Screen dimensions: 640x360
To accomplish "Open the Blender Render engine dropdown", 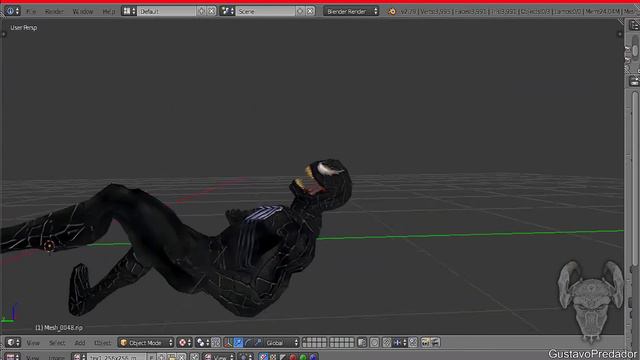I will click(x=351, y=11).
